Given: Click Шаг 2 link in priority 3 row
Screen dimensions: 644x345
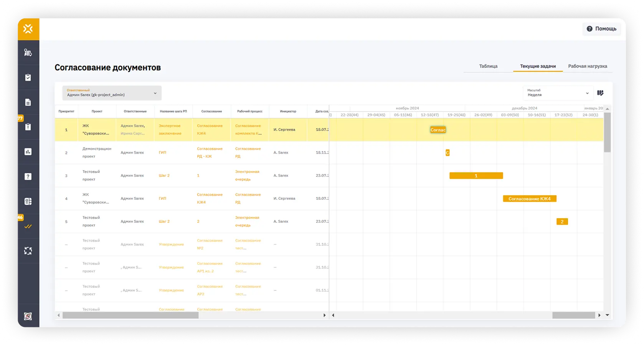Looking at the screenshot, I should click(x=164, y=176).
